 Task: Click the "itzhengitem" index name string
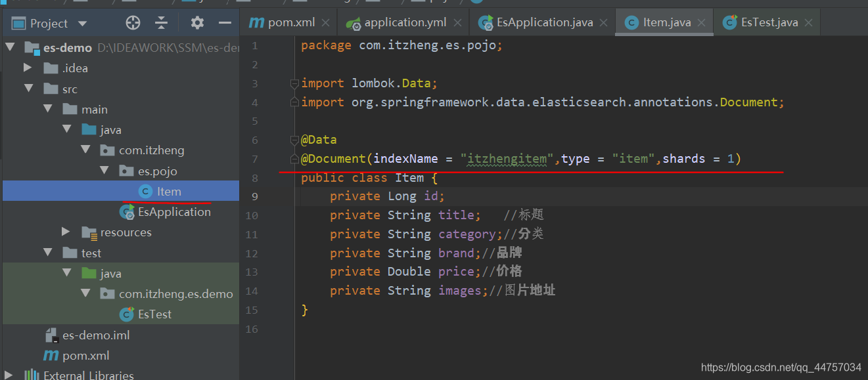507,159
